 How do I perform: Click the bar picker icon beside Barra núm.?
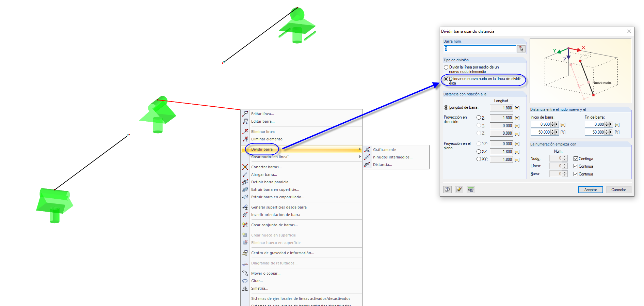(521, 49)
